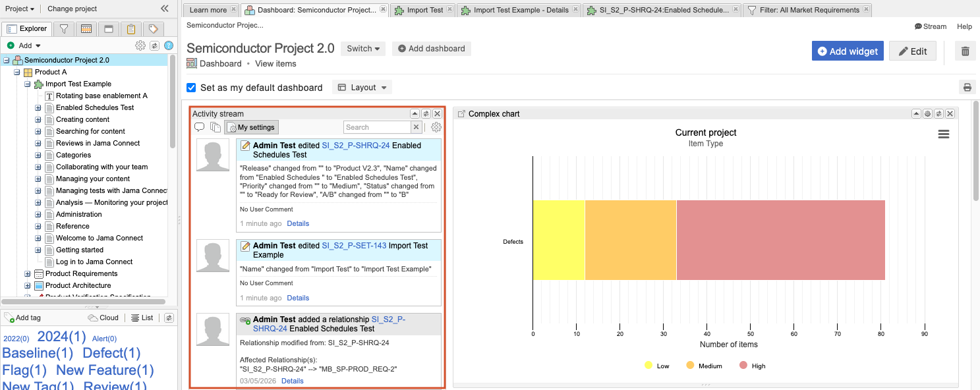The image size is (980, 390).
Task: Collapse the Activity stream widget
Action: click(415, 113)
